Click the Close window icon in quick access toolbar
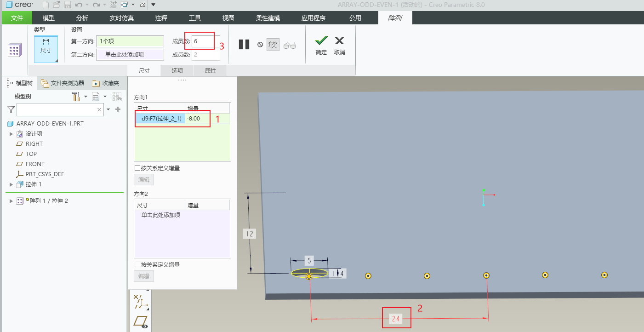 click(x=142, y=5)
